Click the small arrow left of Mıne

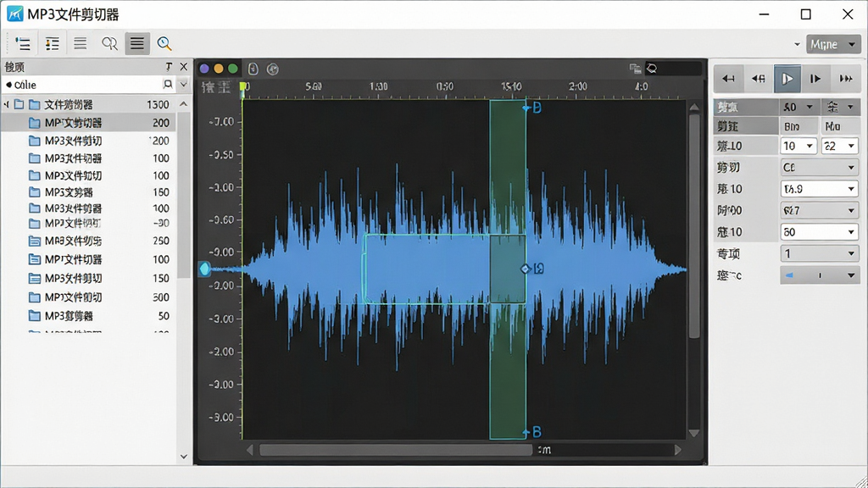pyautogui.click(x=797, y=44)
